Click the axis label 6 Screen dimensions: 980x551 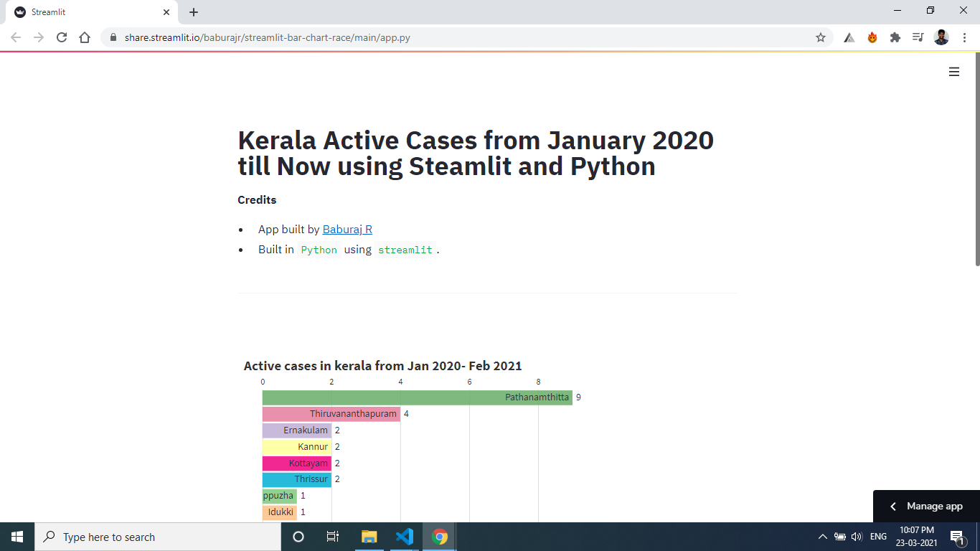click(470, 382)
